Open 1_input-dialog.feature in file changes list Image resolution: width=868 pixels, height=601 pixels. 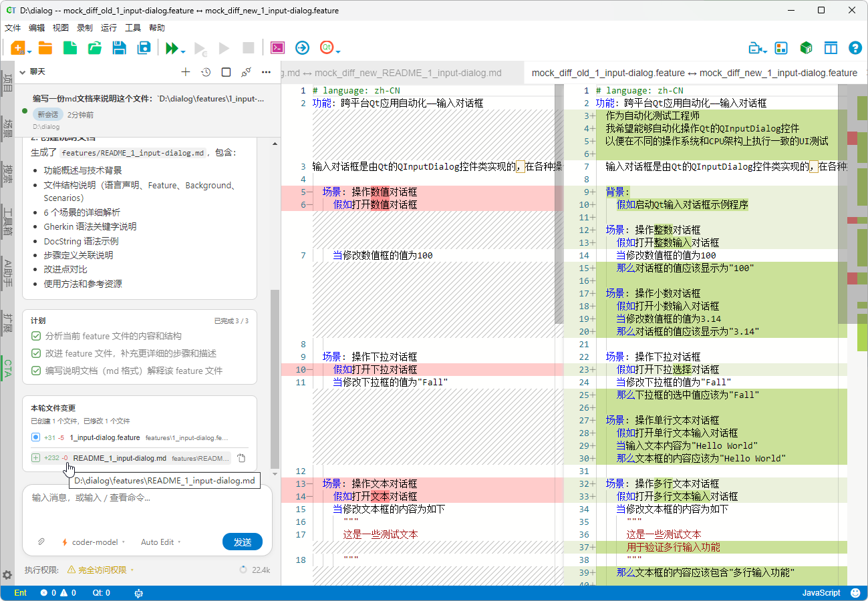click(105, 437)
